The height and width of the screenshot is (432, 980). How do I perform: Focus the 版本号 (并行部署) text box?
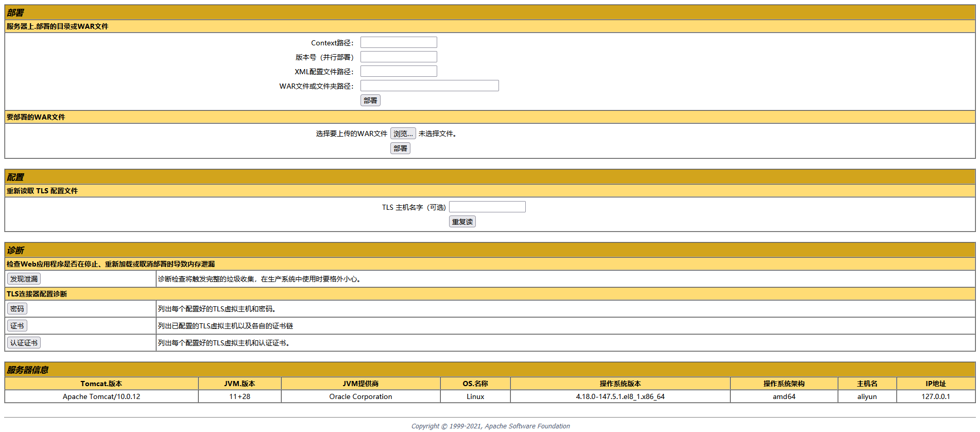click(399, 57)
